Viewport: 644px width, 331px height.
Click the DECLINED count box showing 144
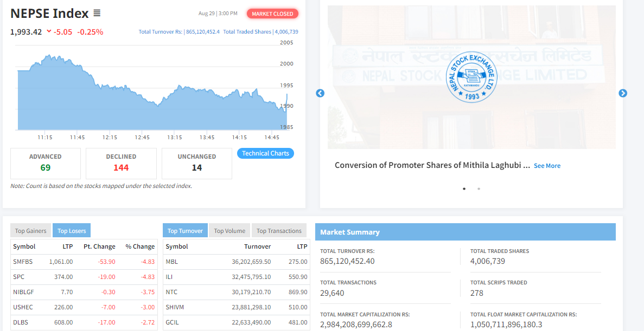click(x=121, y=163)
